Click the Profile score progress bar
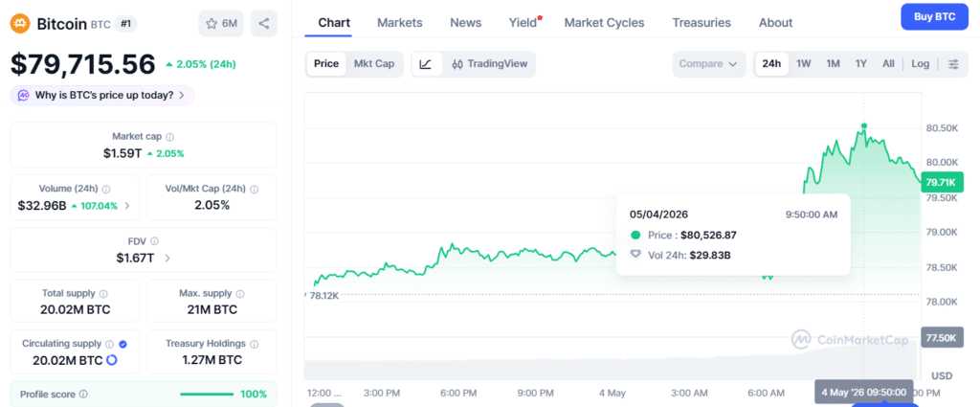980x407 pixels. 207,395
